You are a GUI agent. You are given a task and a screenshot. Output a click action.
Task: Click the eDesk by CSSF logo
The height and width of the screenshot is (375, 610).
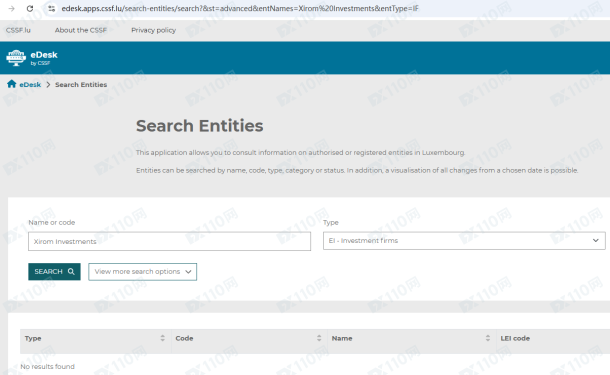[32, 58]
